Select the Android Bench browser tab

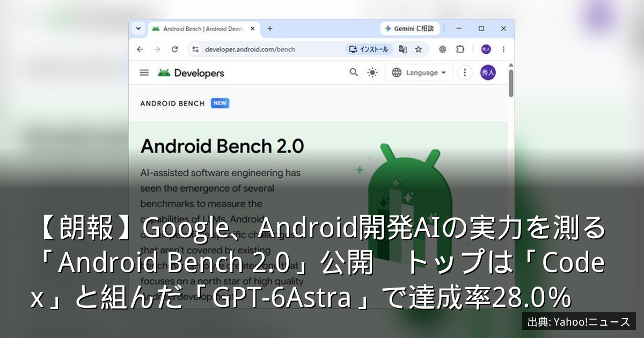204,28
